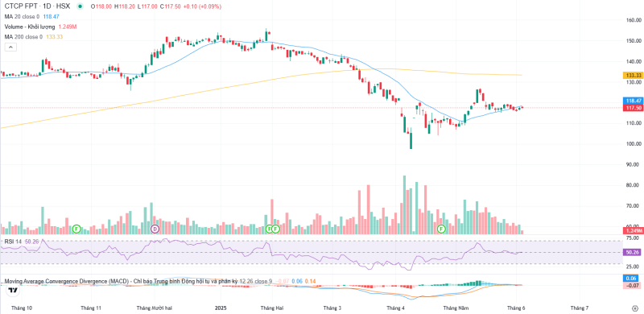The width and height of the screenshot is (644, 314).
Task: Click the CTCP FPT · 1D · HSX symbol title
Action: tap(36, 6)
